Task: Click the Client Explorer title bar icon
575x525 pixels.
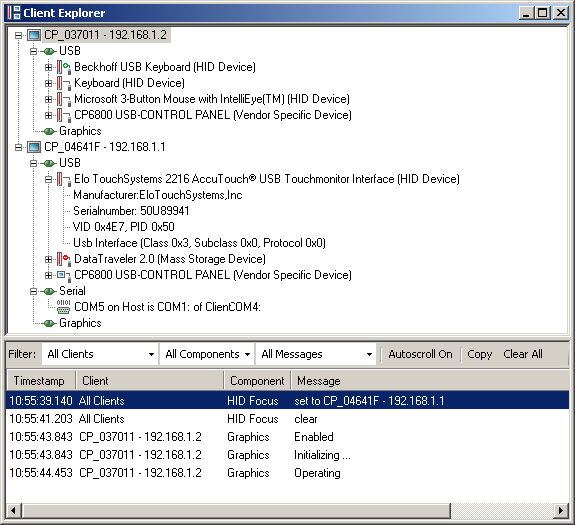Action: pos(14,13)
